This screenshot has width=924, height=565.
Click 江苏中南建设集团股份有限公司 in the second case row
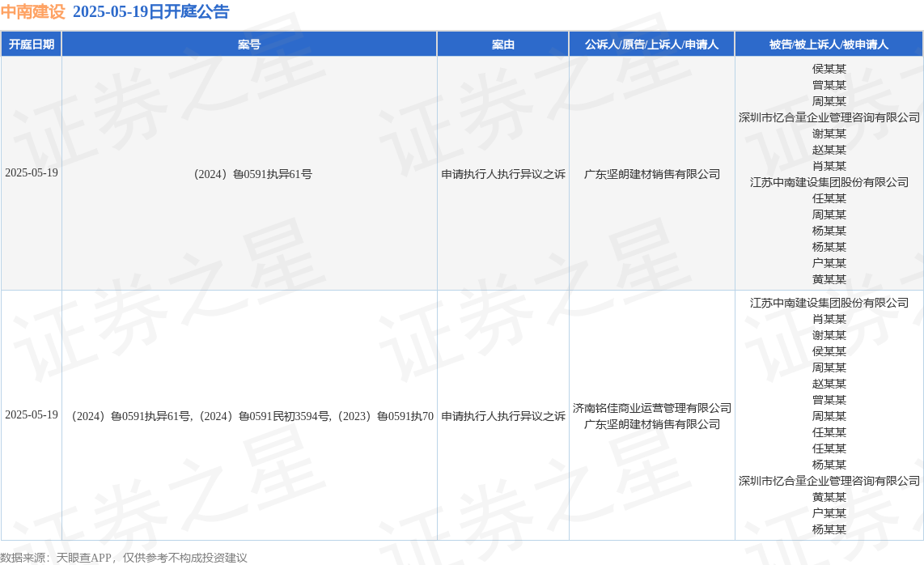point(829,304)
